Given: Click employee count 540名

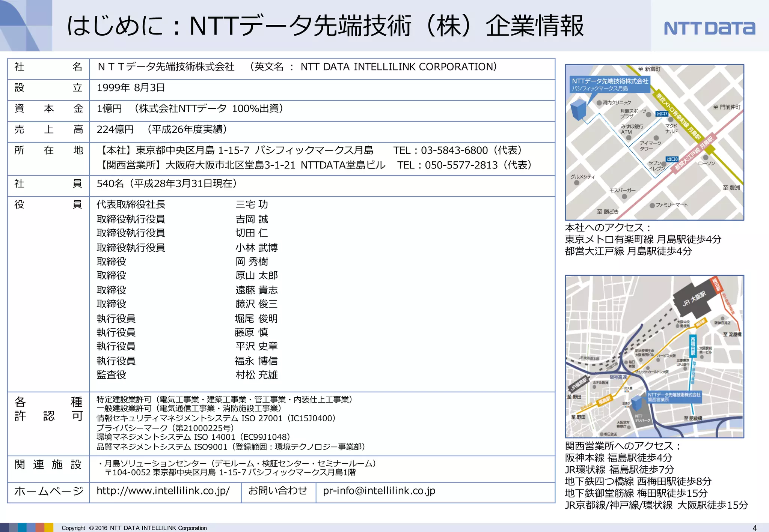Looking at the screenshot, I should click(110, 183).
